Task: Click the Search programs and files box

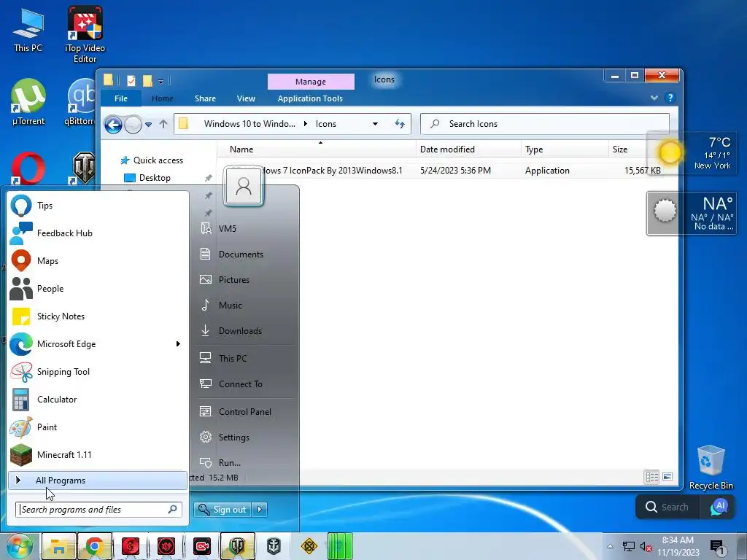Action: click(98, 510)
